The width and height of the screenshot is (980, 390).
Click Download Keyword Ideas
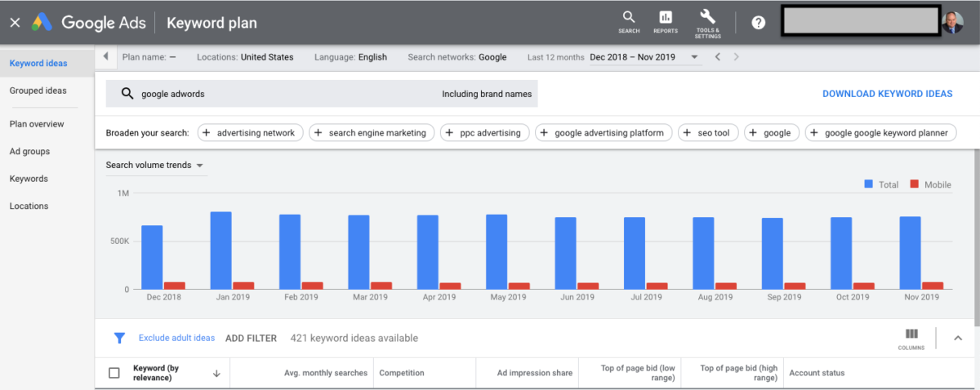click(x=887, y=94)
